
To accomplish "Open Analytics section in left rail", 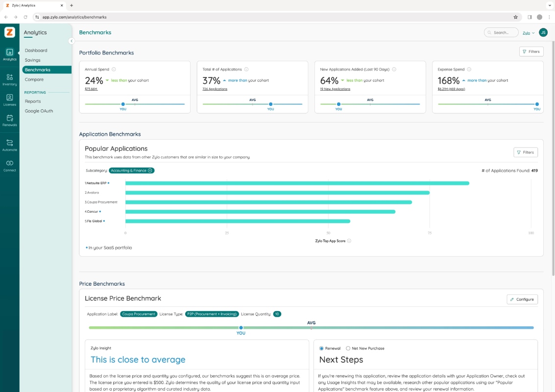I will [x=10, y=54].
